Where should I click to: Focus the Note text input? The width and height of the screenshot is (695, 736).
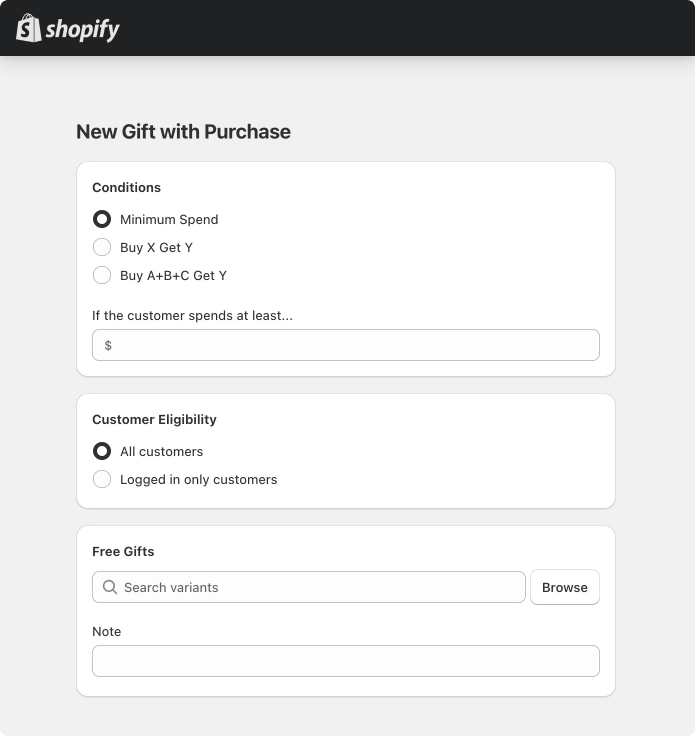345,661
